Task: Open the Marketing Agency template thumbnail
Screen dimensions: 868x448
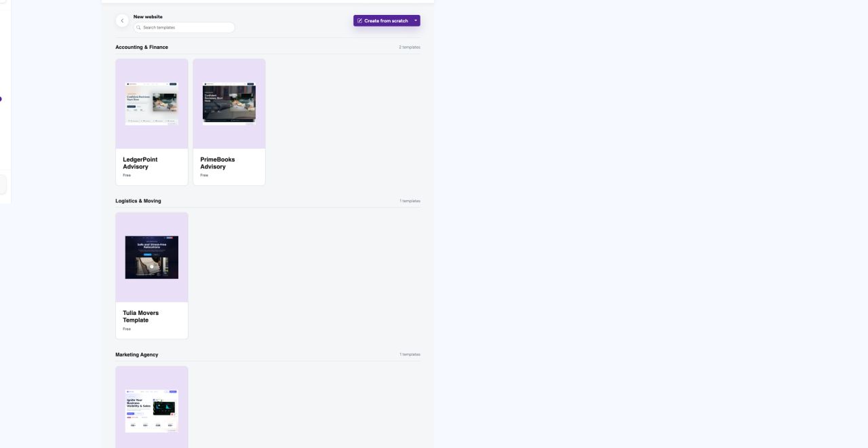Action: (x=152, y=407)
